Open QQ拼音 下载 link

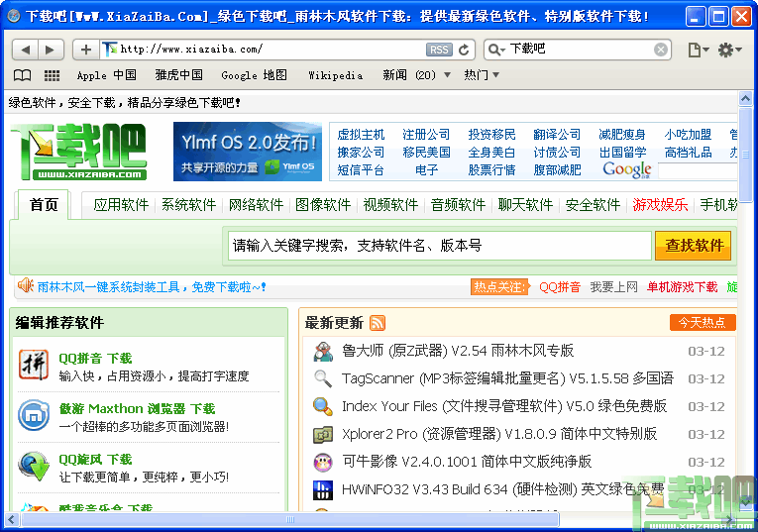coord(95,358)
